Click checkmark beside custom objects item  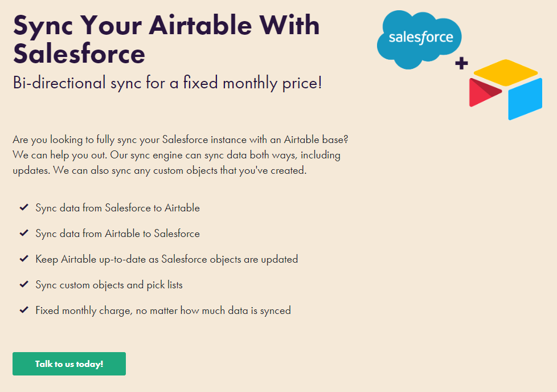click(x=24, y=284)
